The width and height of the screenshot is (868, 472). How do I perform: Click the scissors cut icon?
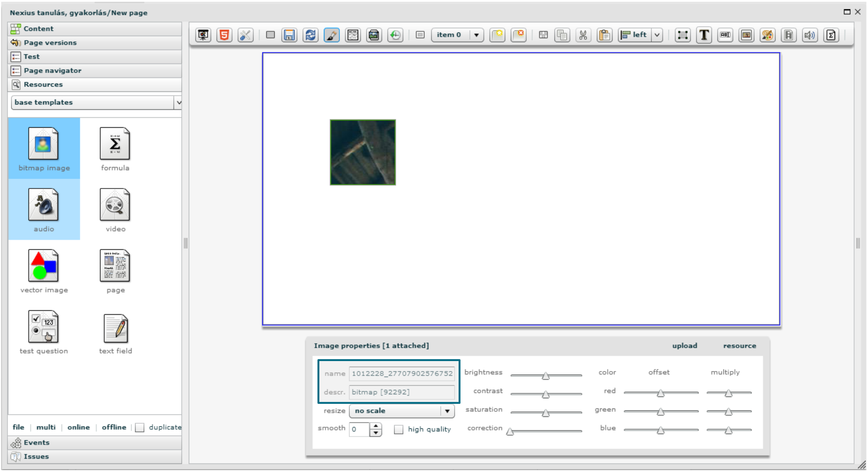point(583,35)
